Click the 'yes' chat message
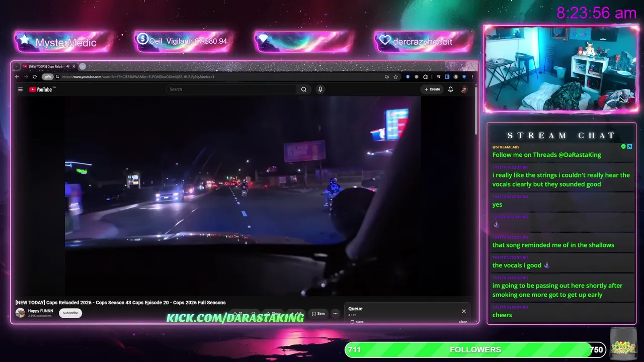 [x=497, y=205]
